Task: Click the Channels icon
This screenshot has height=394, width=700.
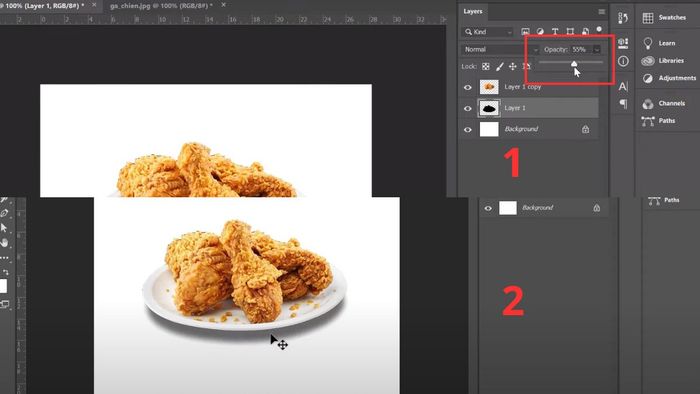Action: [648, 104]
